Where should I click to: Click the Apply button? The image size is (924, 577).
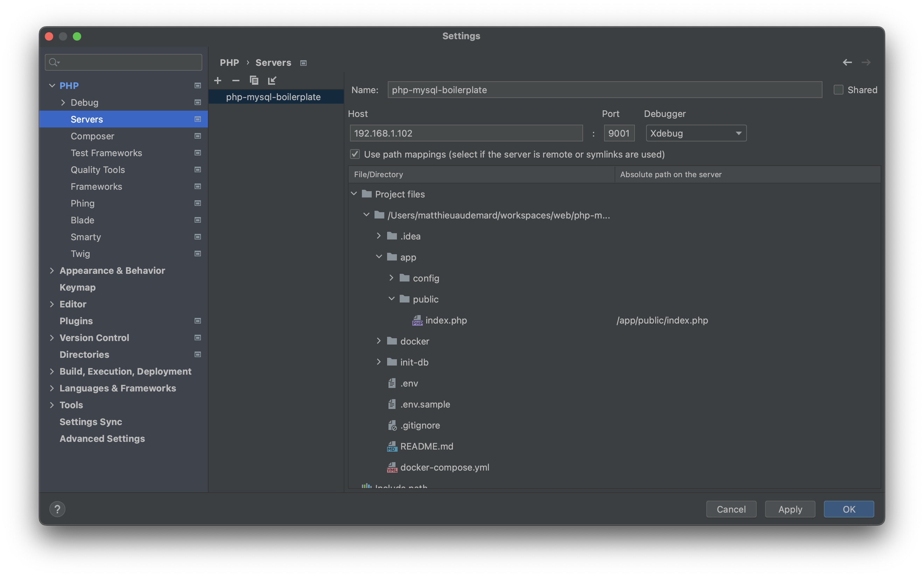[x=790, y=509]
